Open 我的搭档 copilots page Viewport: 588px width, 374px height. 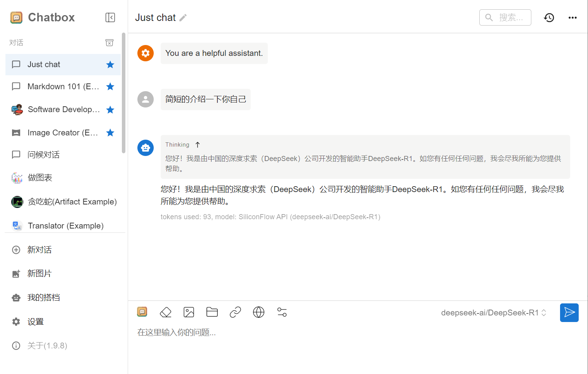coord(63,298)
